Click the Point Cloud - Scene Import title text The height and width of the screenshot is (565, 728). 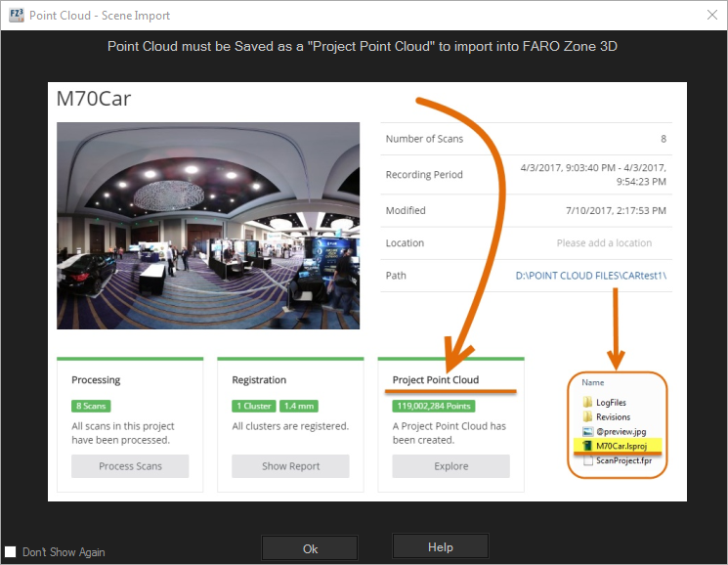coord(100,16)
